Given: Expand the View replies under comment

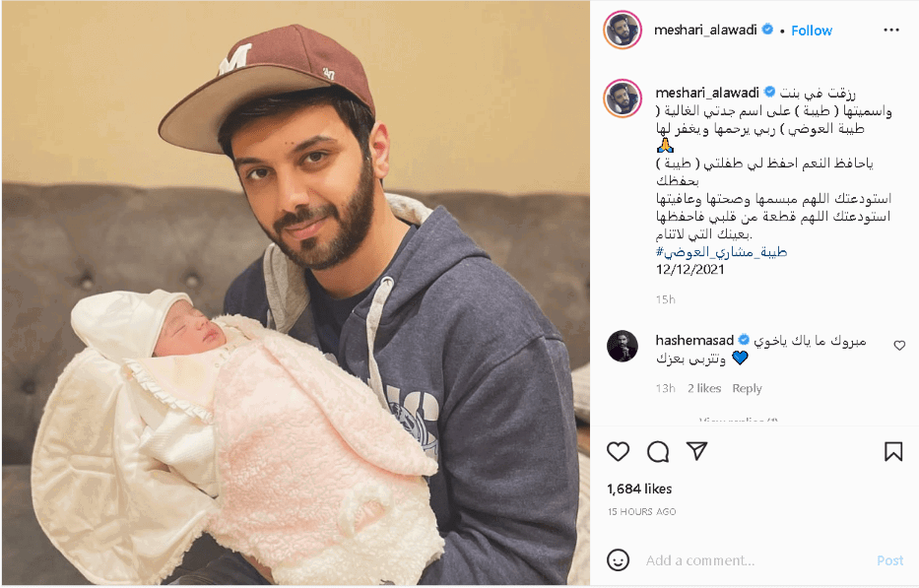Looking at the screenshot, I should point(739,421).
